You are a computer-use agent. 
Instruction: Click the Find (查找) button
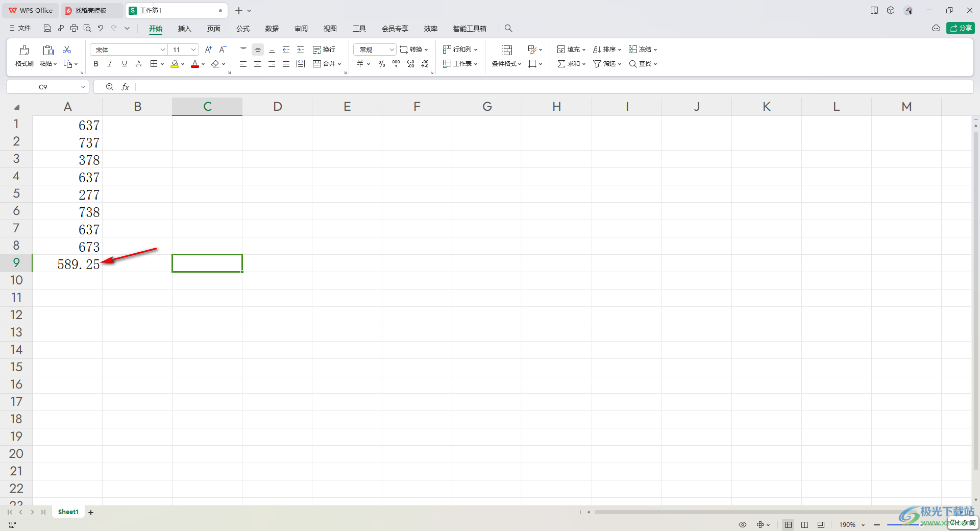[x=642, y=64]
